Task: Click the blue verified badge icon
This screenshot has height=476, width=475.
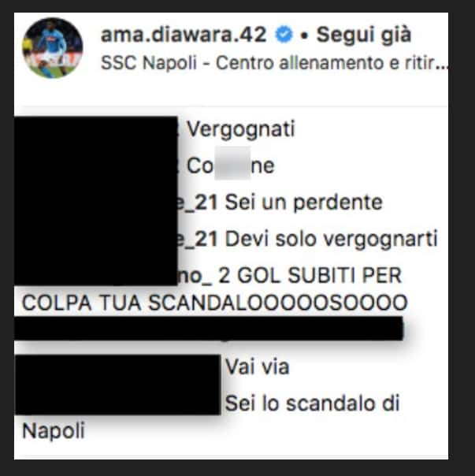Action: tap(284, 35)
